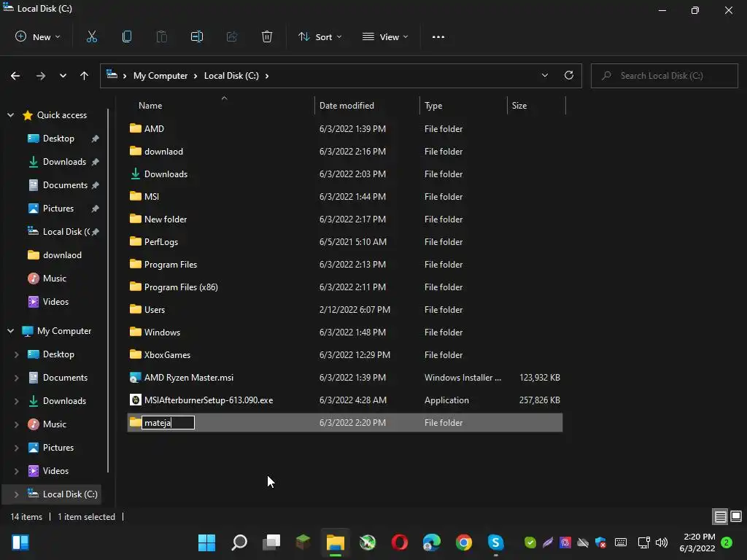Click inside the mateja rename text box
Viewport: 747px width, 560px height.
click(x=169, y=423)
